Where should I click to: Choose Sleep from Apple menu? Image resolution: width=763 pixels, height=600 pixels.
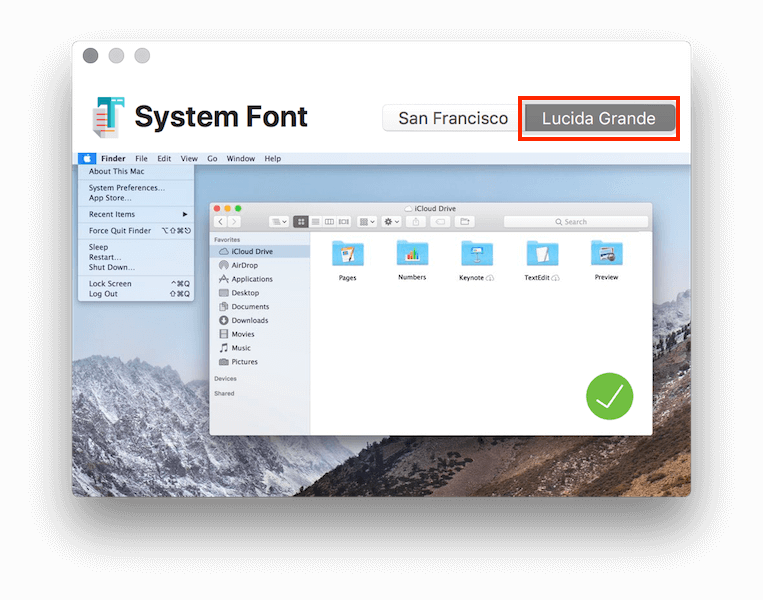point(136,247)
